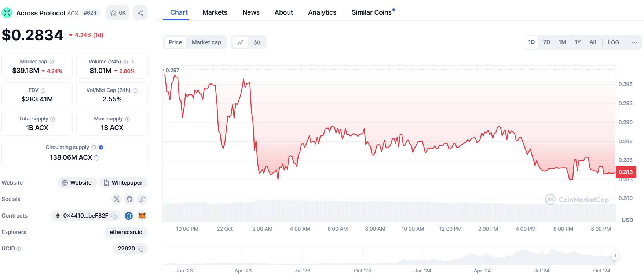The image size is (644, 275).
Task: Click the 0.297 high price label
Action: pos(172,70)
